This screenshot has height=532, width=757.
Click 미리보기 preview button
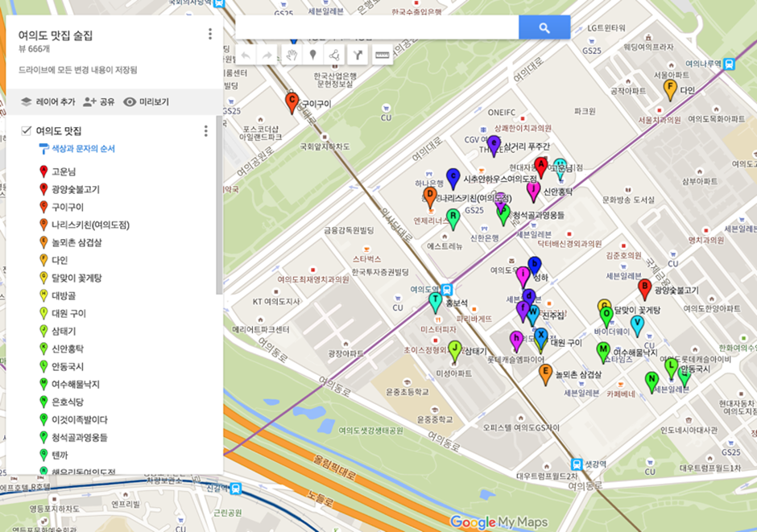(147, 101)
